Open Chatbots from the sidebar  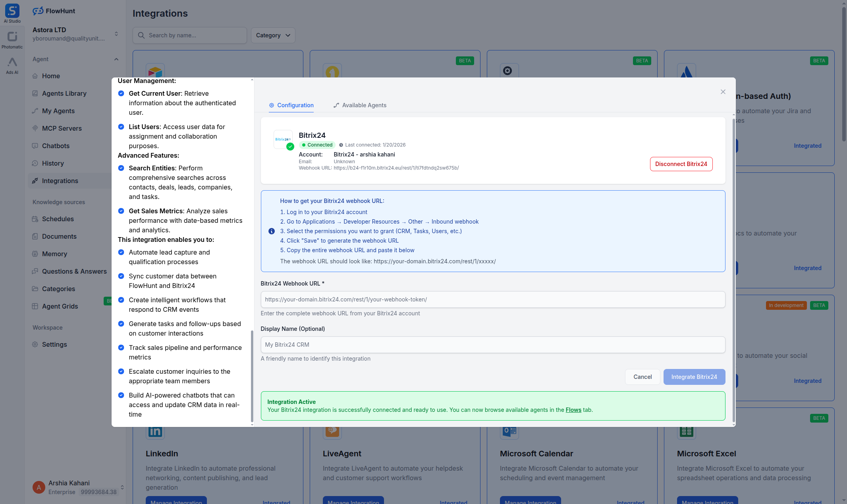click(x=56, y=146)
